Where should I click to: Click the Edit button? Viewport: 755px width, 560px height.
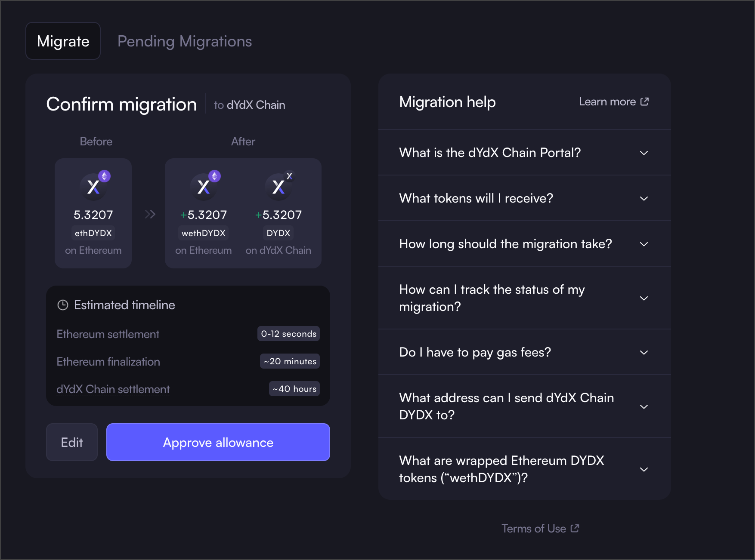(72, 442)
